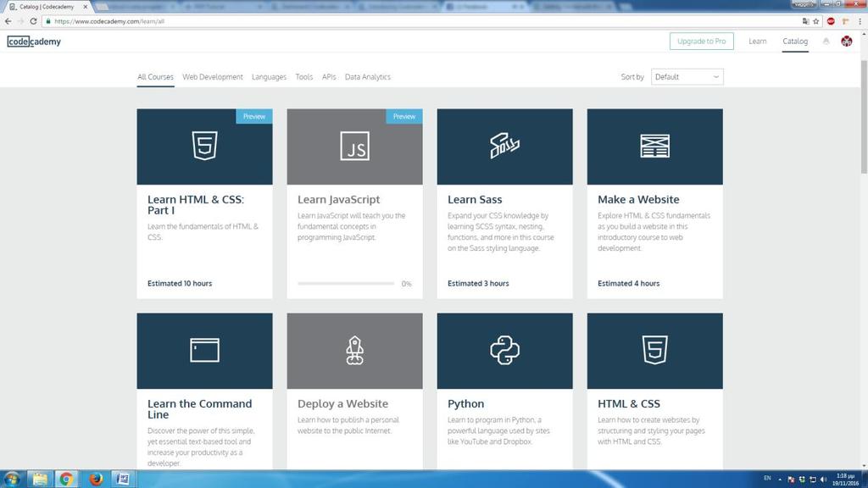Click the Codecademy logo
The height and width of the screenshot is (488, 868).
[x=34, y=42]
